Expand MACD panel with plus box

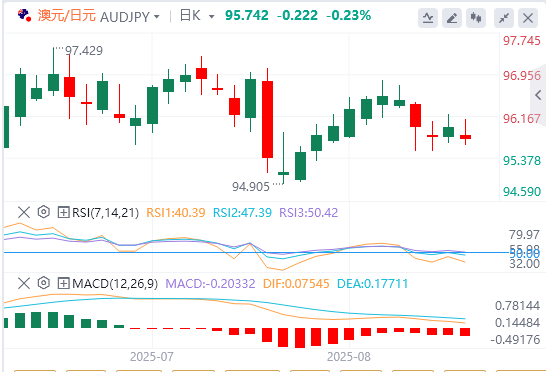(x=63, y=283)
